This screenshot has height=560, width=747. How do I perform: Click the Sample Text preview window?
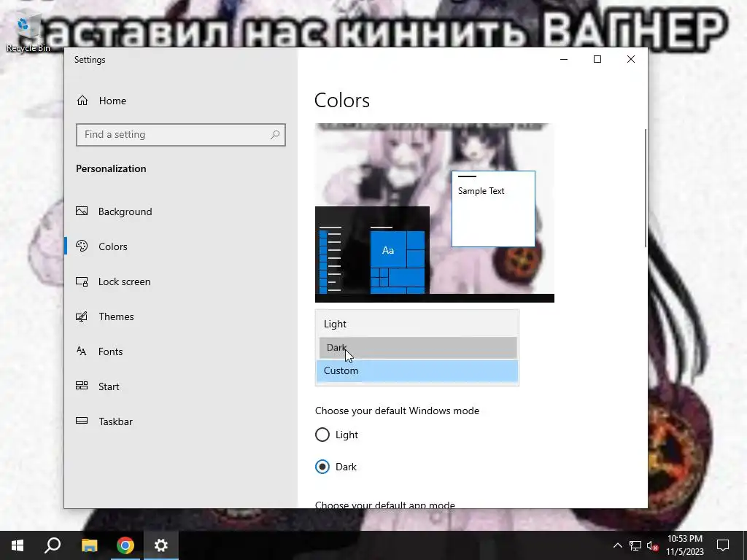[x=493, y=209]
